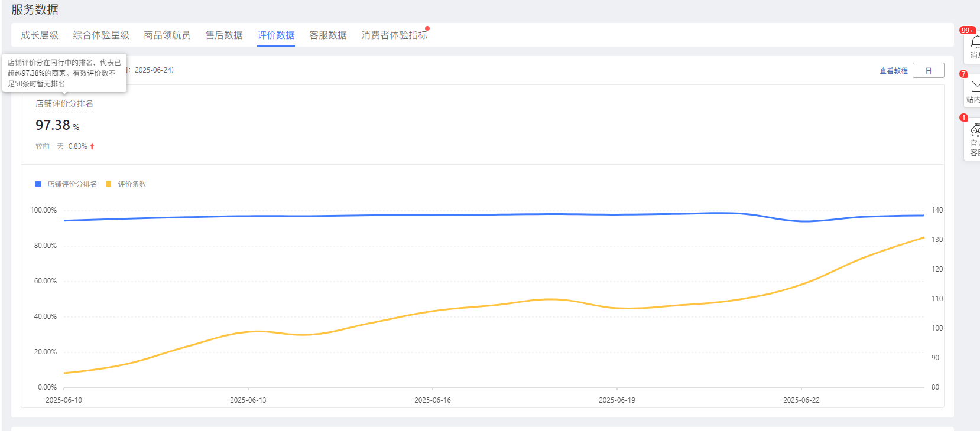
Task: Select the 商品领航员 tab
Action: (167, 35)
